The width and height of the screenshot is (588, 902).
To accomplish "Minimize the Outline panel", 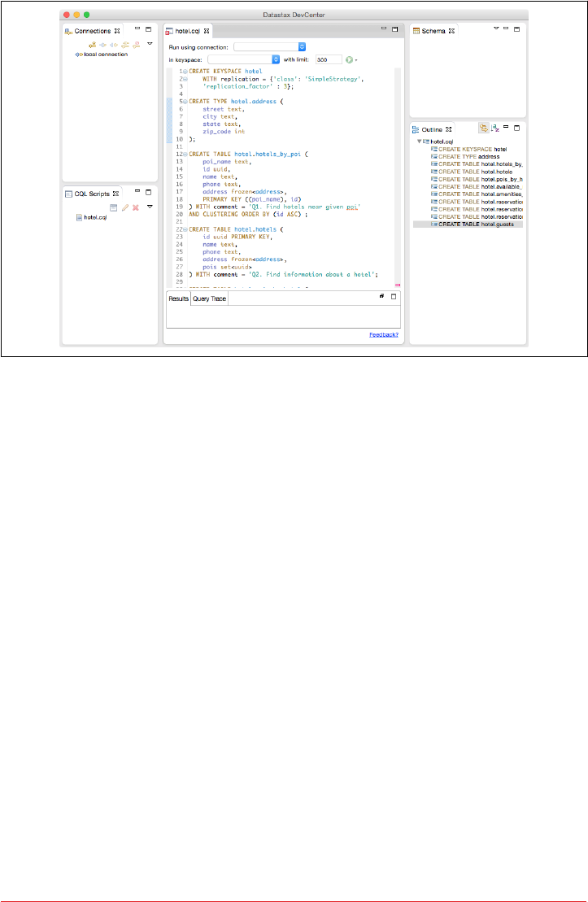I will pyautogui.click(x=506, y=127).
